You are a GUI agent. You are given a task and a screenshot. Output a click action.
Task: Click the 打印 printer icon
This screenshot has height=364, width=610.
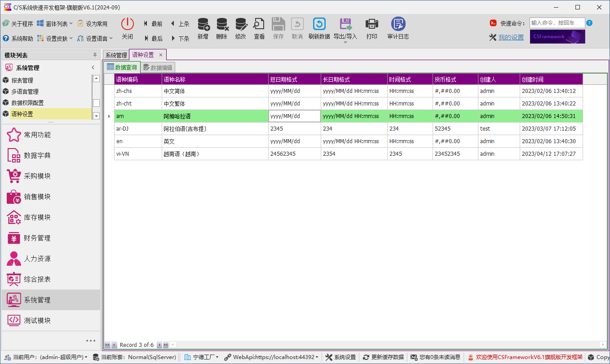(x=372, y=24)
